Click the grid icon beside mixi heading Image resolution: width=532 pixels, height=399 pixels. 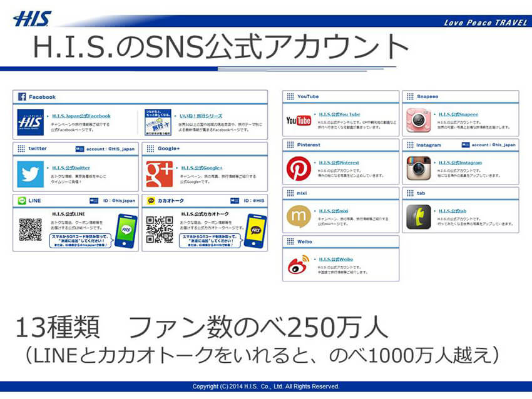(290, 193)
